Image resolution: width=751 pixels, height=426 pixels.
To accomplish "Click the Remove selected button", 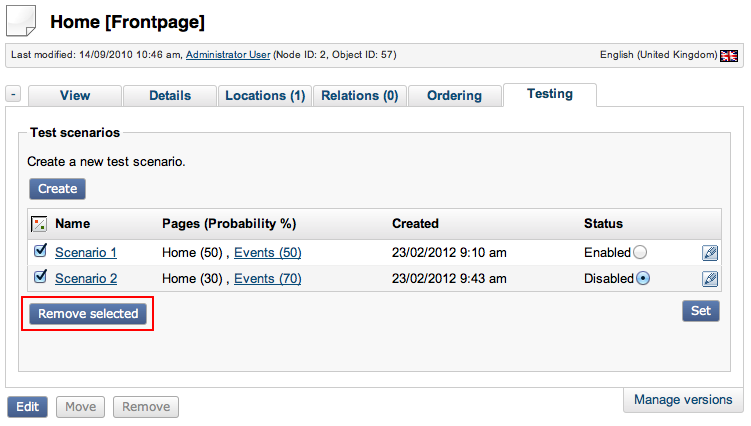I will [x=88, y=314].
